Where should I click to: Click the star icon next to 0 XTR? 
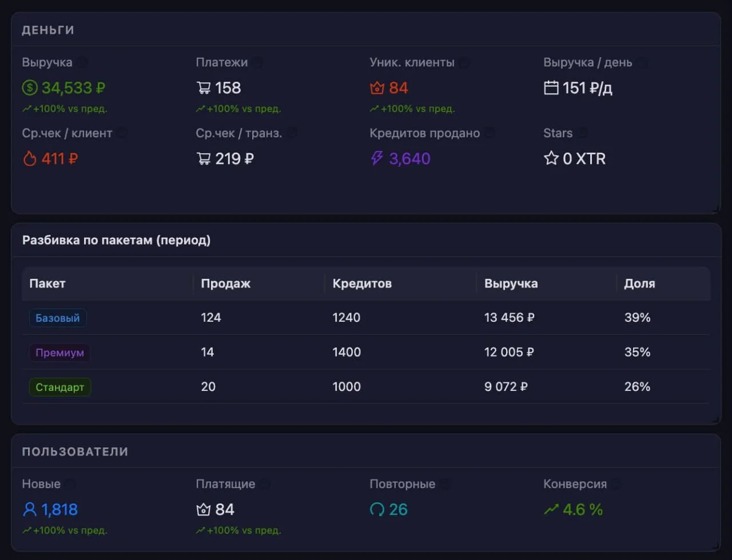(551, 158)
